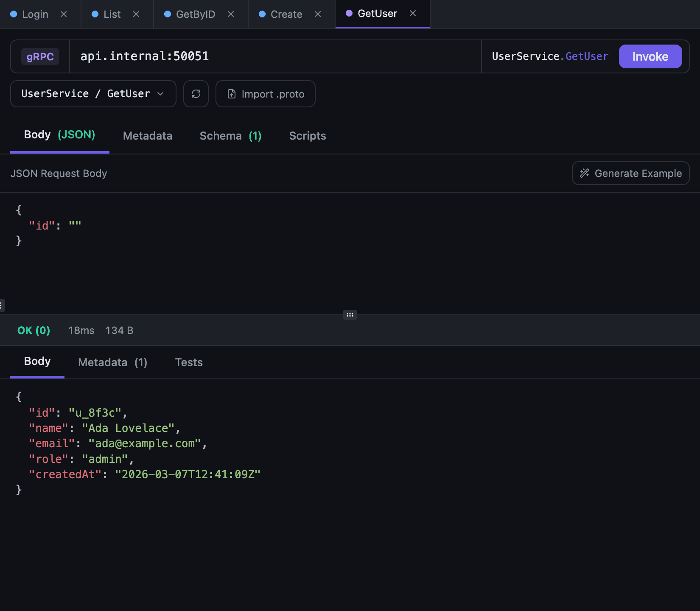Click the createdAt timestamp value
This screenshot has height=611, width=700.
click(x=188, y=474)
